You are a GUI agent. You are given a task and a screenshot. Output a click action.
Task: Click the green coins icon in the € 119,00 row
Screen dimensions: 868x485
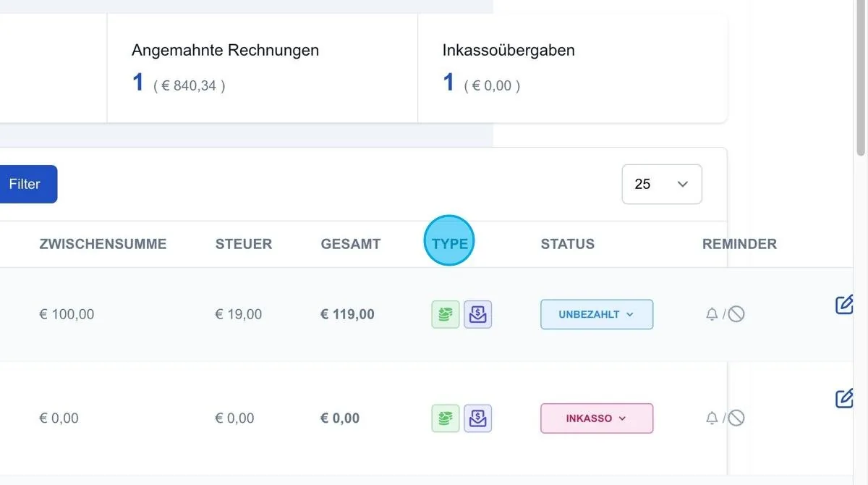point(446,314)
